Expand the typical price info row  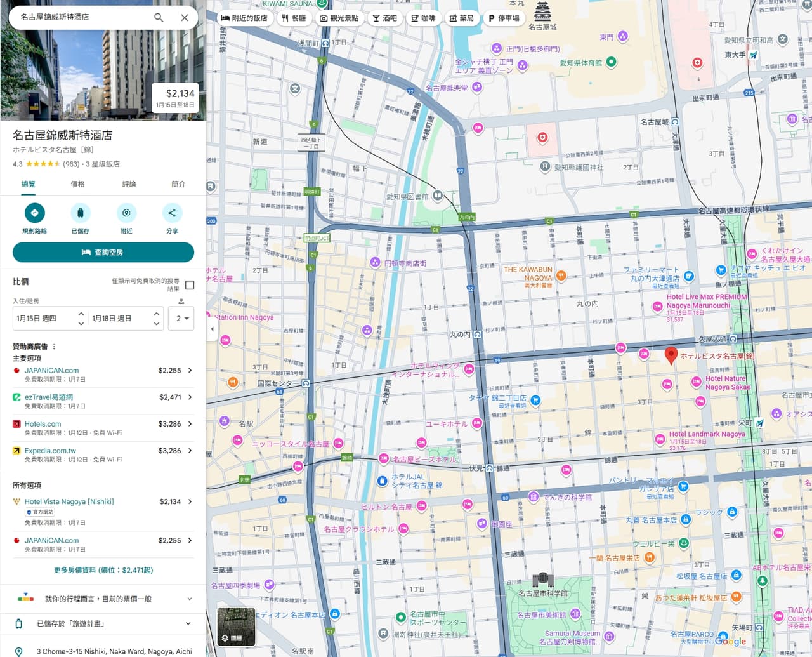(103, 599)
